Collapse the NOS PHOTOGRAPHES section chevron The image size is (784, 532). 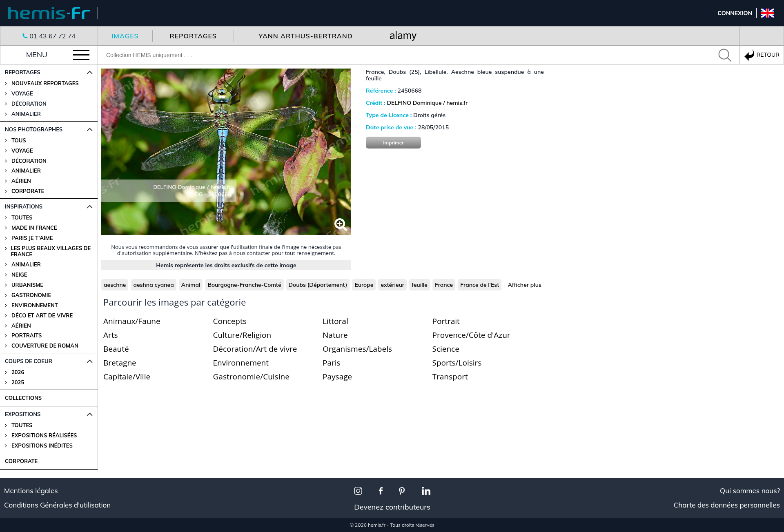(x=90, y=129)
